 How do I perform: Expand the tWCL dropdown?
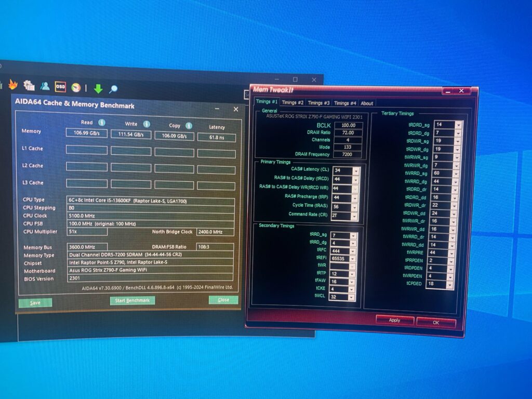pyautogui.click(x=352, y=297)
